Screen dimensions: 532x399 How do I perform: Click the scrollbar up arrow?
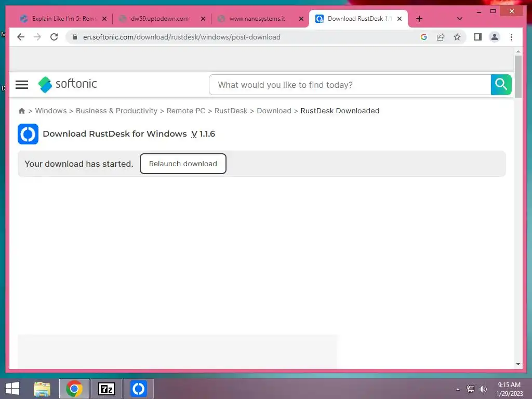[x=518, y=51]
